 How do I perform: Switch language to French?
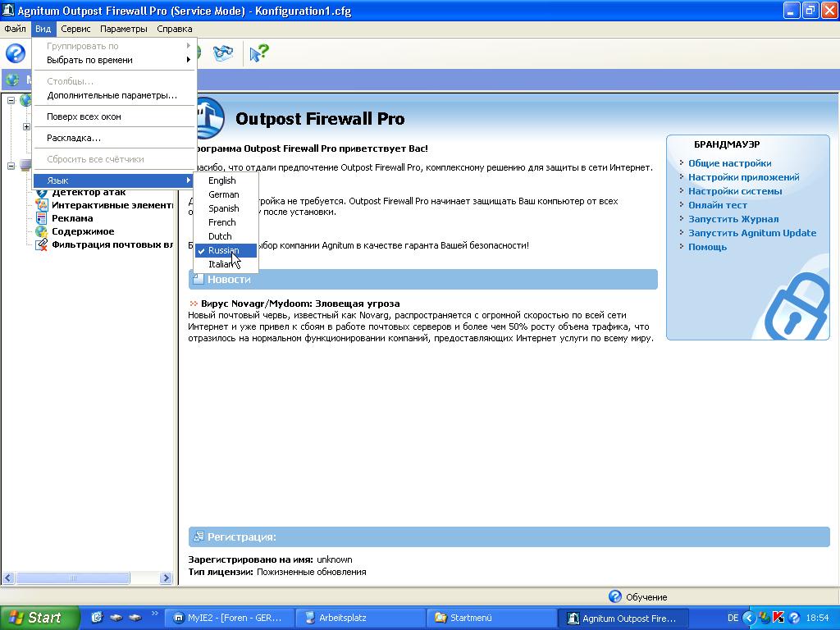tap(226, 222)
